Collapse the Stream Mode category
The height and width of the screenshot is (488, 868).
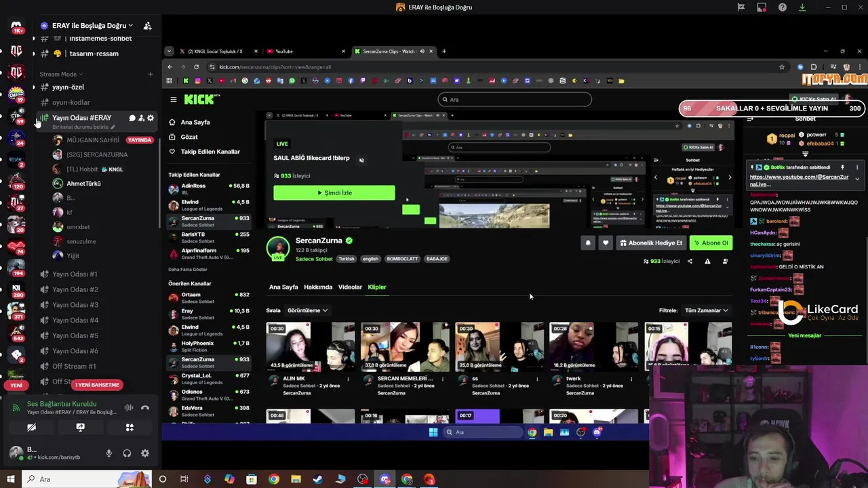(61, 74)
